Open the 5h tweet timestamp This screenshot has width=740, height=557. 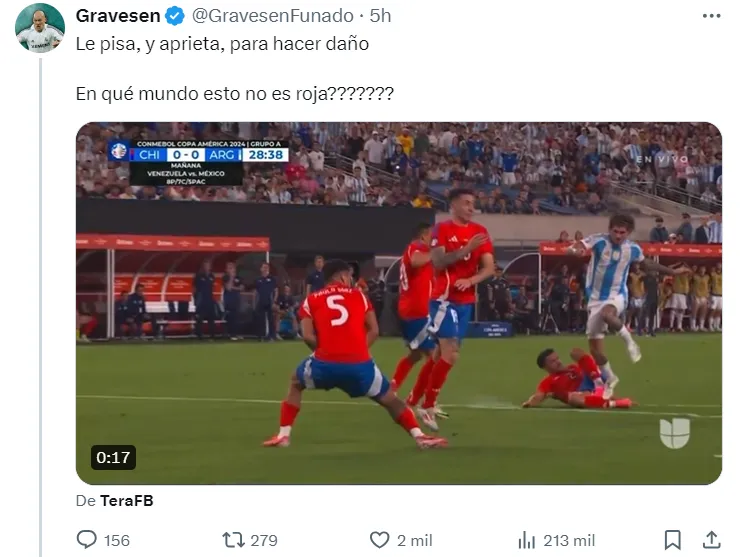click(x=380, y=16)
